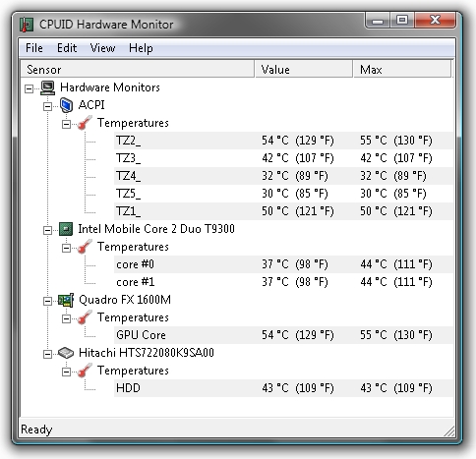Collapse the Hardware Monitors root node
Viewport: 476px width, 459px height.
[x=30, y=88]
